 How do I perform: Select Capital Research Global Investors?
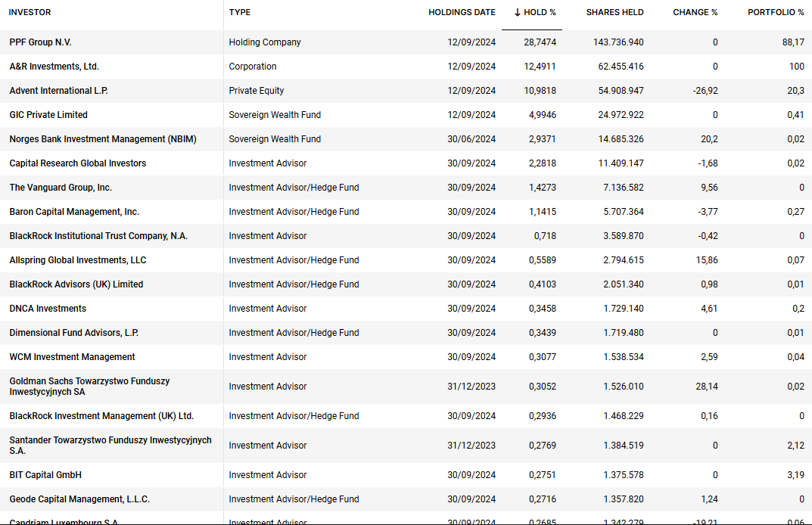78,163
